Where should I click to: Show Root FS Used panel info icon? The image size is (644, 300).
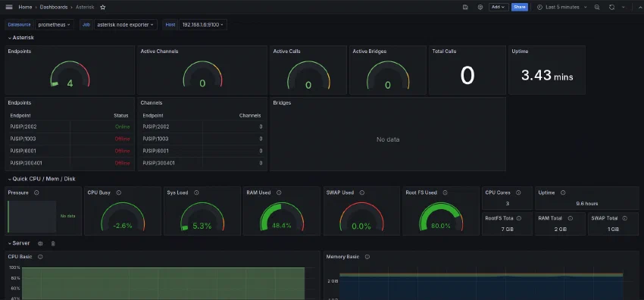[x=445, y=192]
